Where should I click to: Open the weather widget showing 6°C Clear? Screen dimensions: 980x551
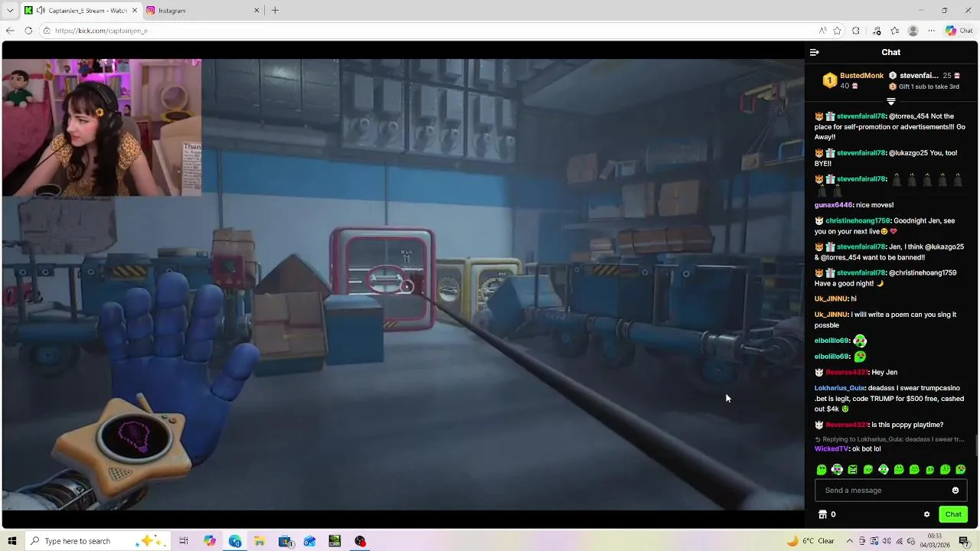[x=812, y=541]
